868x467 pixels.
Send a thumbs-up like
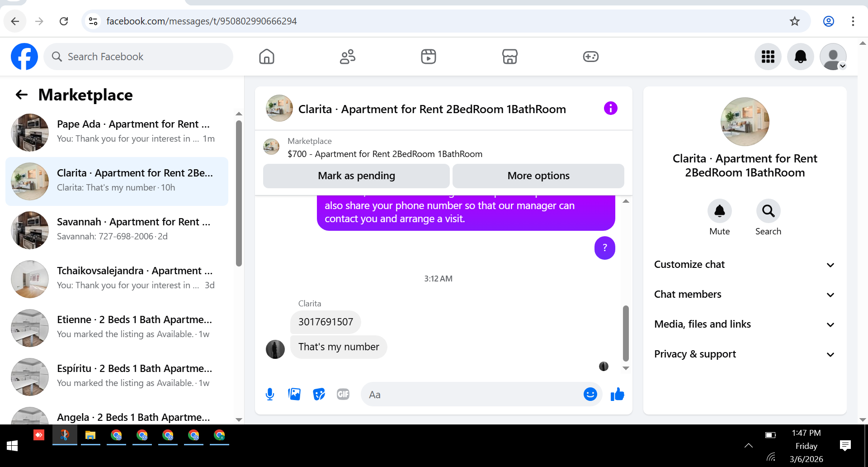pos(617,394)
